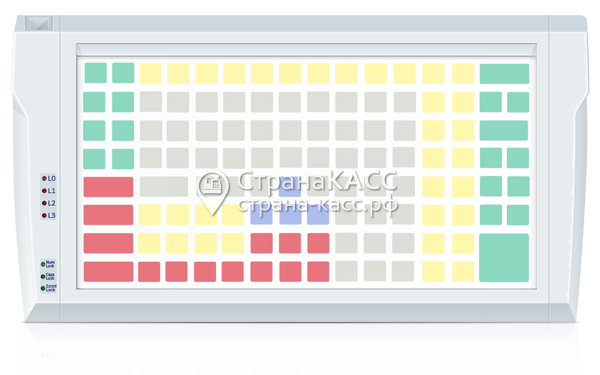Click the label strip above the keys
This screenshot has height=375, width=600.
(307, 50)
